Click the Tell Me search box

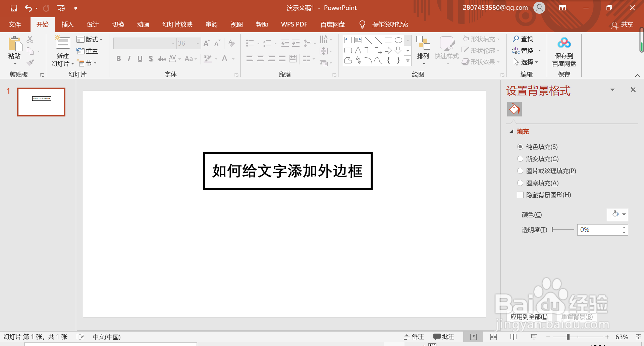click(390, 24)
